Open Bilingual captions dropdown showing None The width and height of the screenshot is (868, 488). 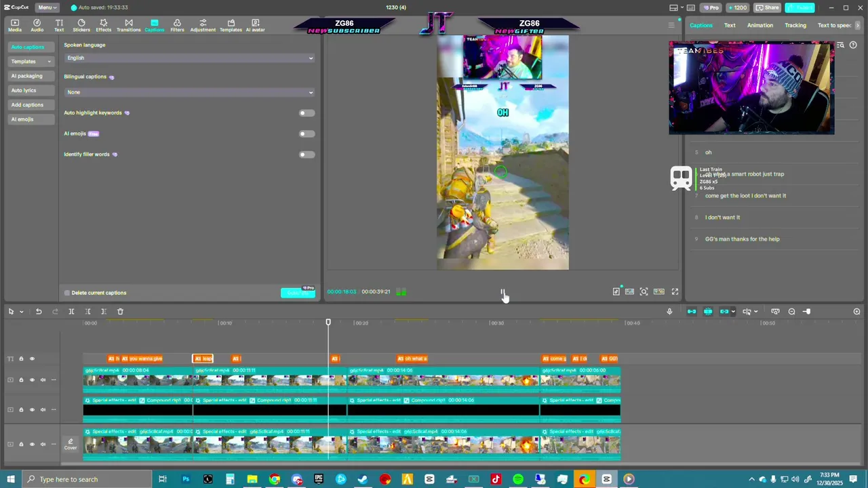click(x=190, y=92)
